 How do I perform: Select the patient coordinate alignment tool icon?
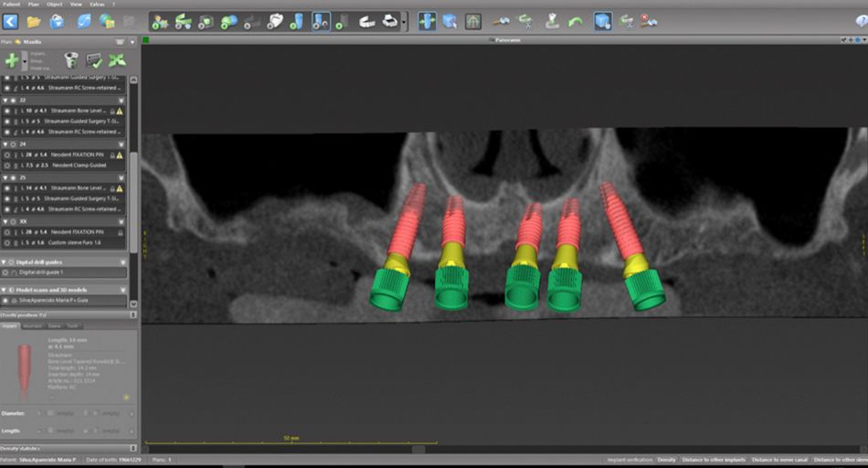coord(160,22)
